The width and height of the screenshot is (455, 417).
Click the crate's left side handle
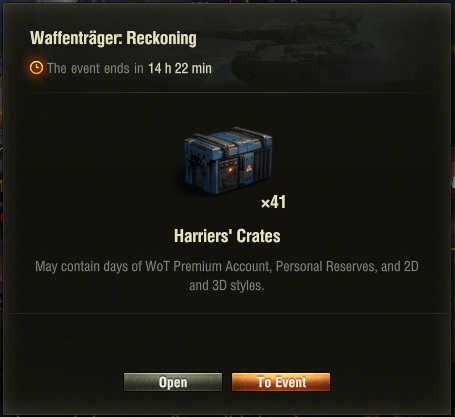pyautogui.click(x=194, y=158)
